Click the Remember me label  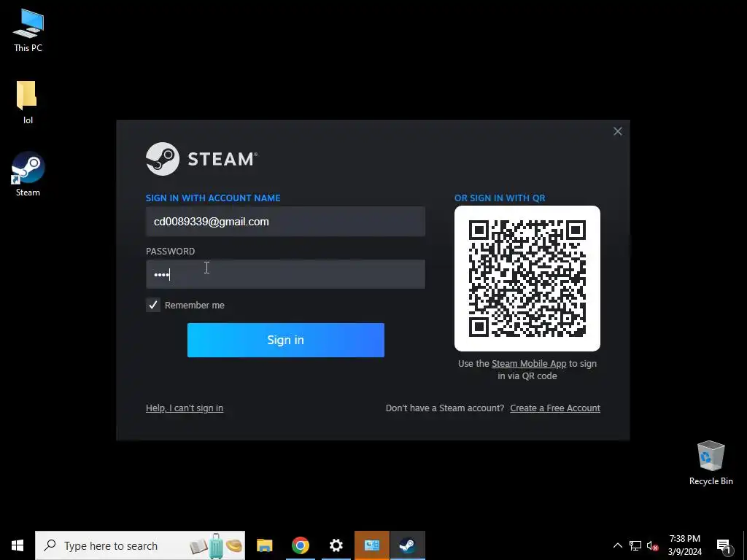tap(194, 306)
